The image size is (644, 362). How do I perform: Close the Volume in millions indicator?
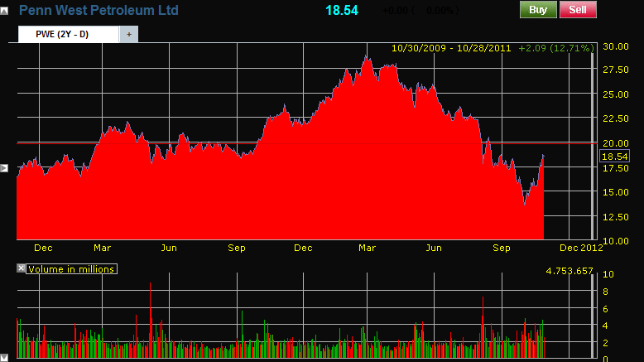[21, 268]
